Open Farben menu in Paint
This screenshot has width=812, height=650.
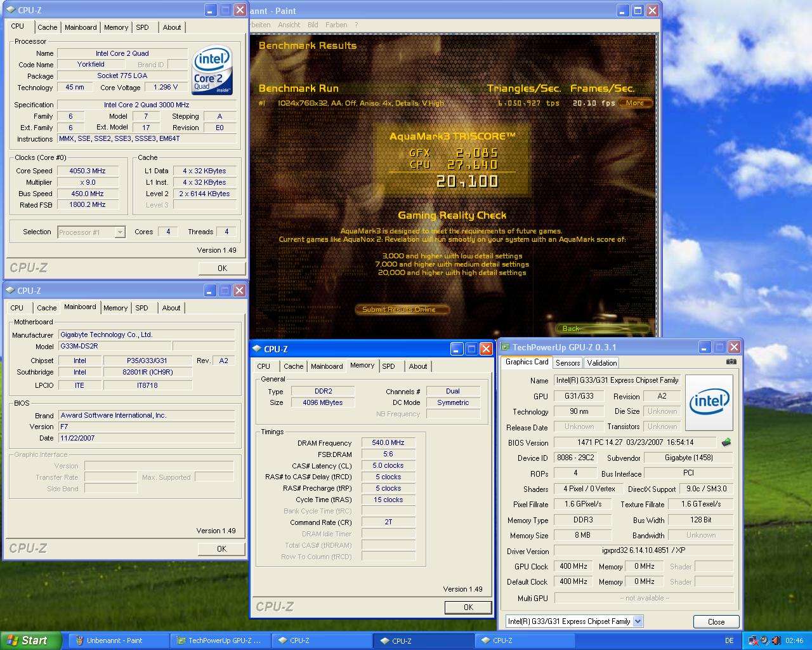336,25
